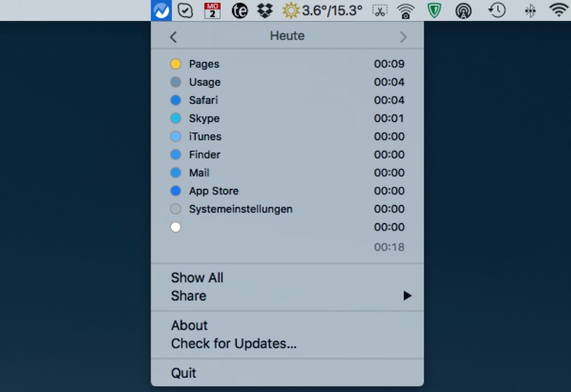Click the Usage app menu bar icon
Image resolution: width=571 pixels, height=392 pixels.
point(162,10)
